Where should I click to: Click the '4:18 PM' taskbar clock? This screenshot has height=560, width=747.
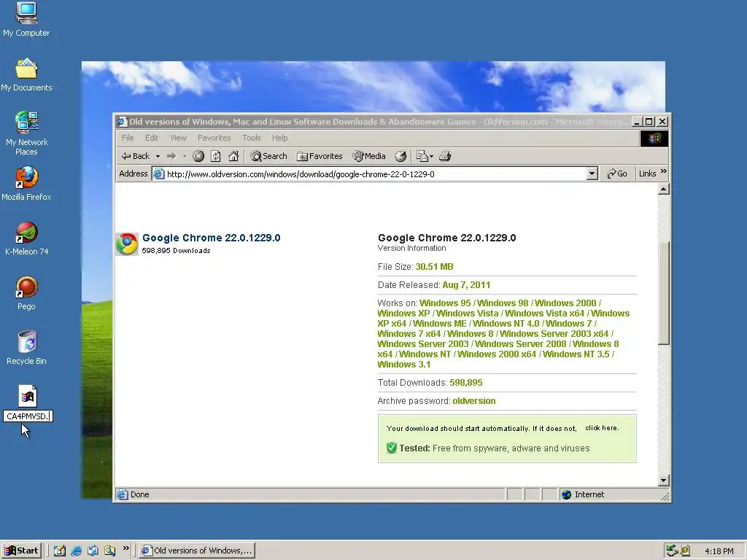[719, 551]
